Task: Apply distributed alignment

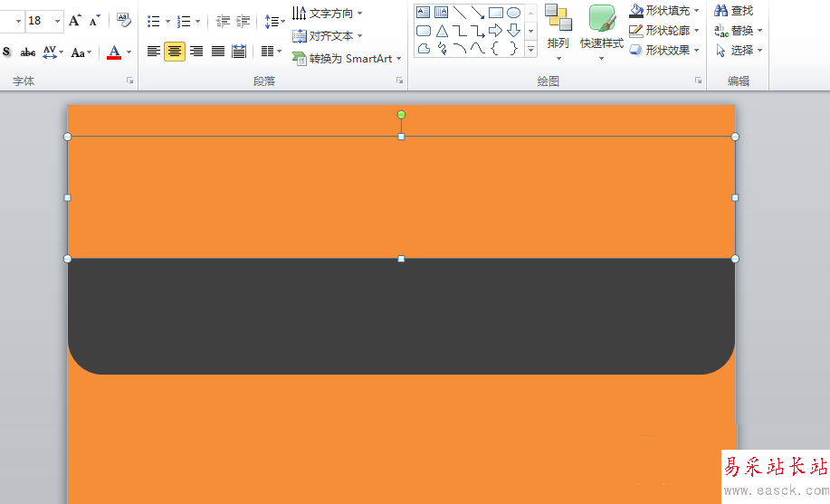Action: click(239, 52)
